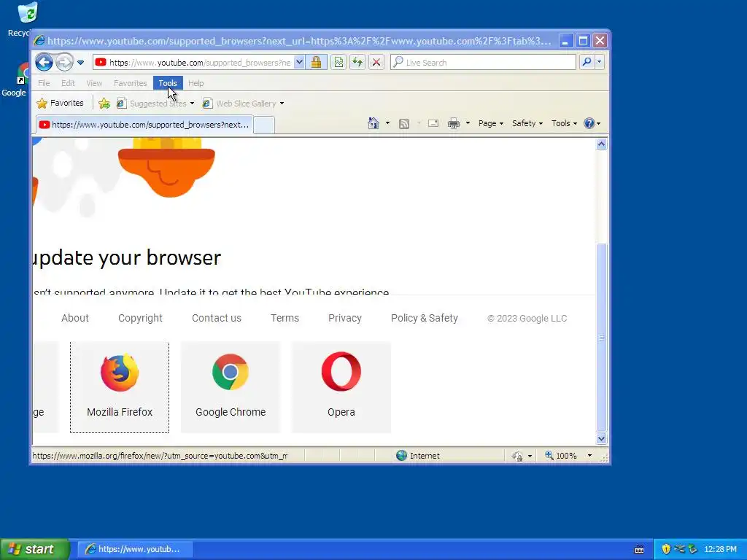
Task: Click the 12:28 PM taskbar clock
Action: [720, 549]
